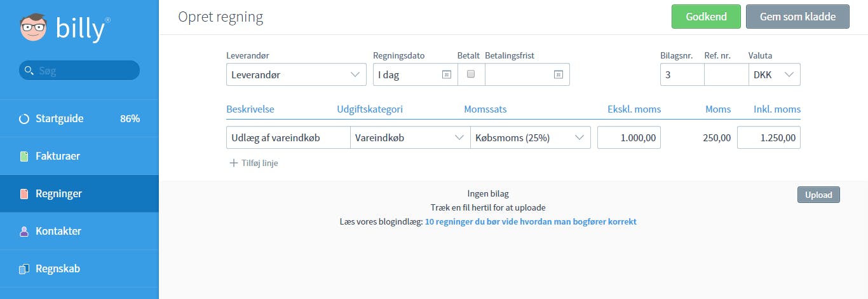868x299 pixels.
Task: Open calendar picker for Regningsdato
Action: click(446, 75)
